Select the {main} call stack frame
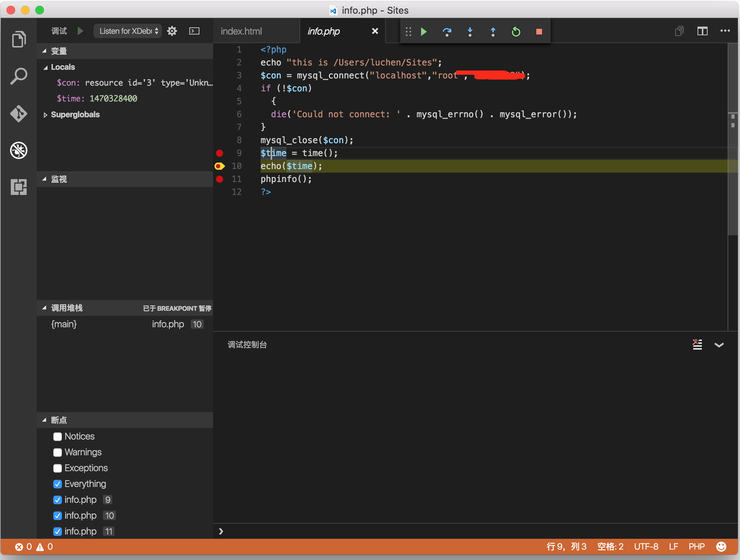 click(125, 324)
